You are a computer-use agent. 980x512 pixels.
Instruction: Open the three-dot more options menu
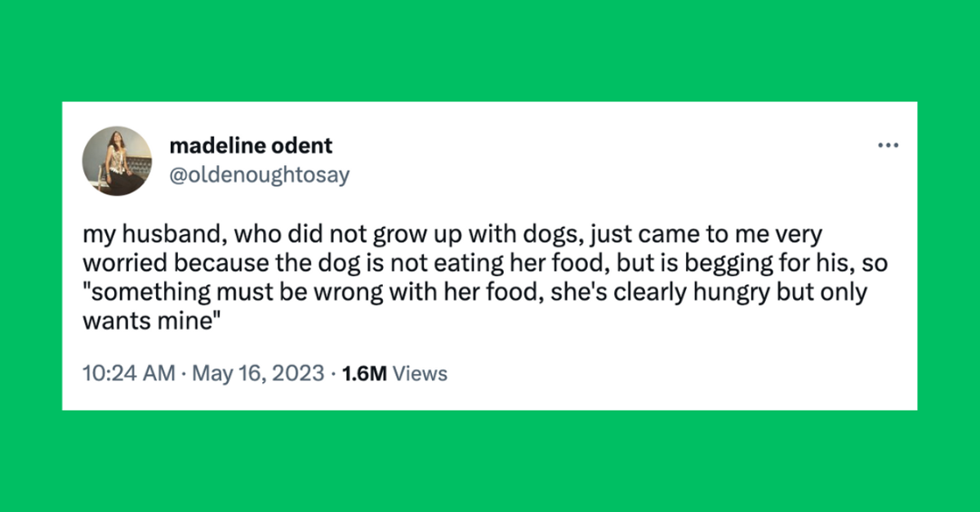click(888, 146)
